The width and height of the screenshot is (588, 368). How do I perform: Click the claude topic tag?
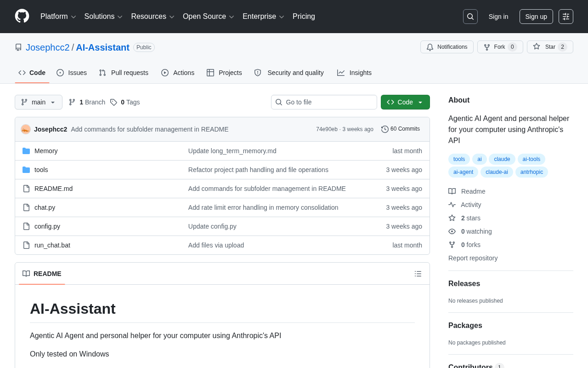[x=502, y=159]
